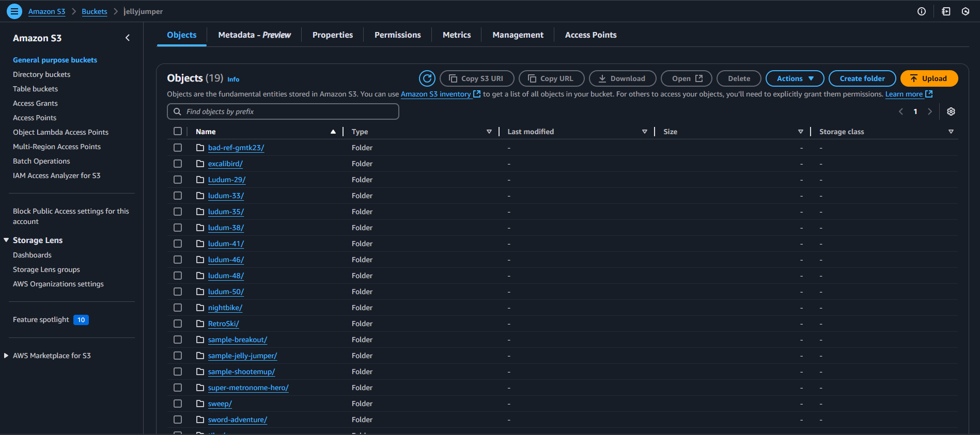Screen dimensions: 980x435
Task: Click the search magnifier icon in prefix box
Action: click(x=177, y=111)
